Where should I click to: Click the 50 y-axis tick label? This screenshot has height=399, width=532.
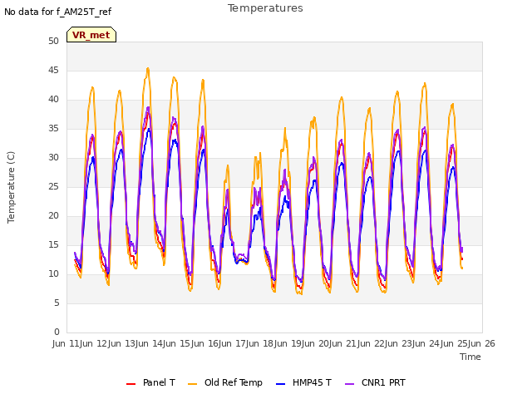53,41
